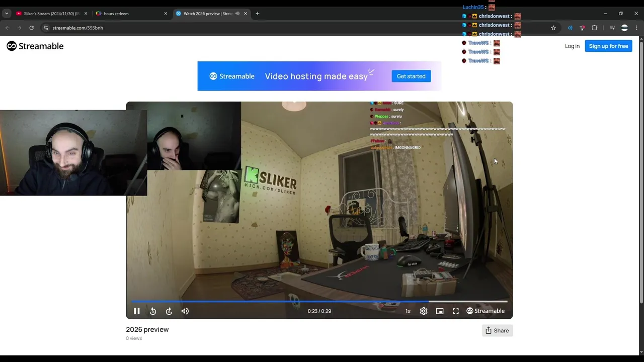
Task: Close the Sliker's Stream tab
Action: [x=86, y=14]
